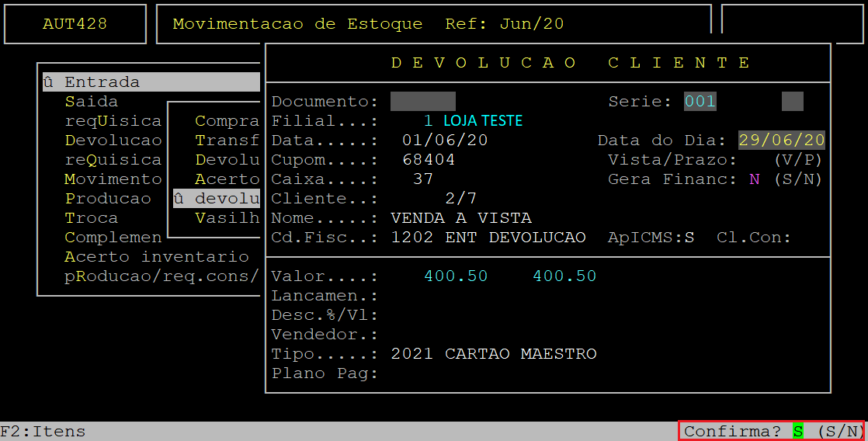Click the Documento input field
The image size is (868, 441).
click(422, 102)
